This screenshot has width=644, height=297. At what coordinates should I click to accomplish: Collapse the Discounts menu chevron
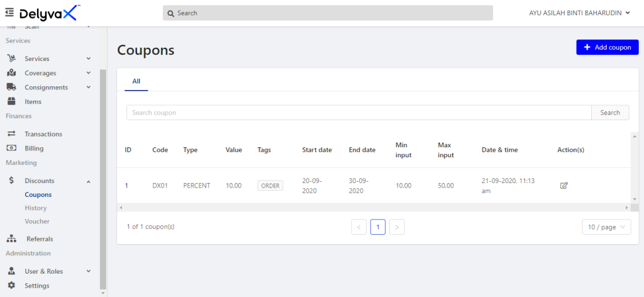pyautogui.click(x=88, y=181)
